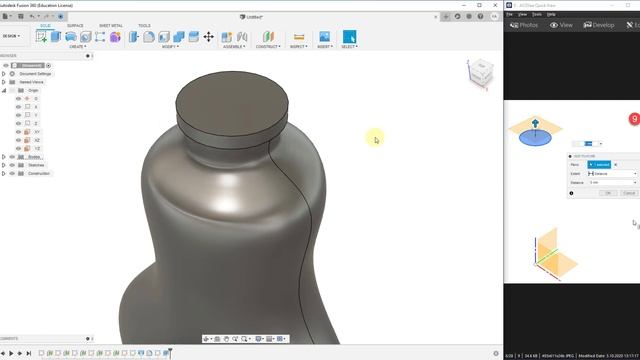
Task: Open the Create dropdown menu
Action: tap(78, 47)
